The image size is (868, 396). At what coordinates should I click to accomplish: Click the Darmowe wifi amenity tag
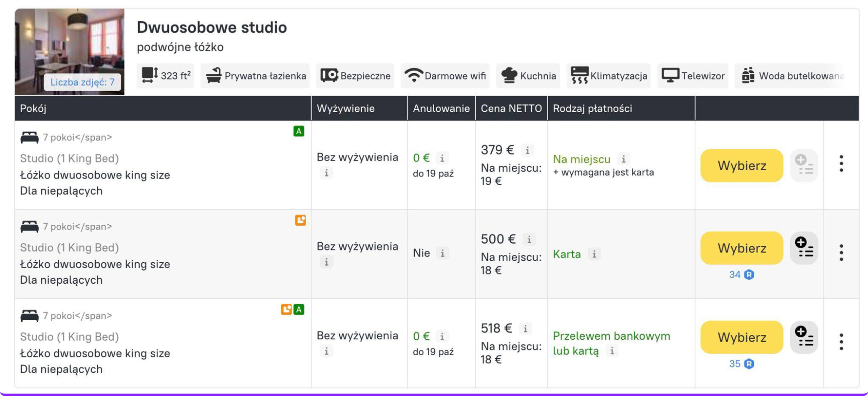tap(445, 76)
